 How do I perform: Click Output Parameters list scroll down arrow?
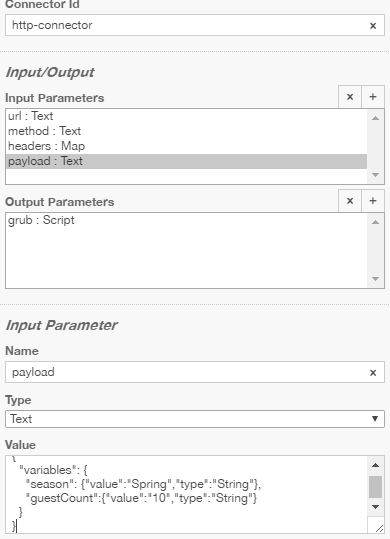[x=376, y=279]
